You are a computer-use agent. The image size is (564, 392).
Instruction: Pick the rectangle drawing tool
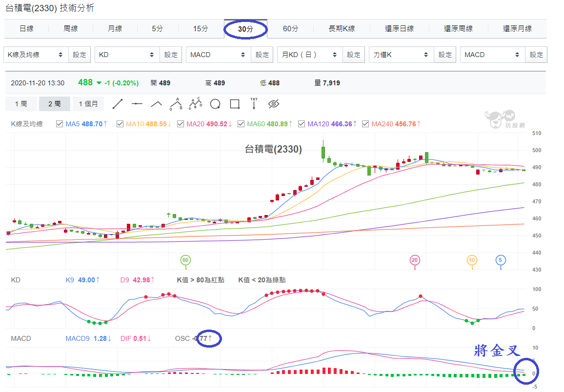coord(235,104)
